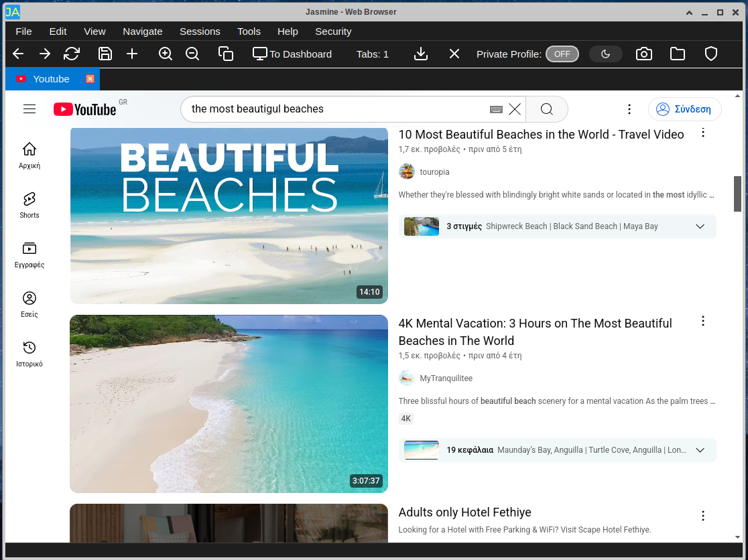Expand the 3 στιγμές key moments chevron
The image size is (748, 560).
700,226
